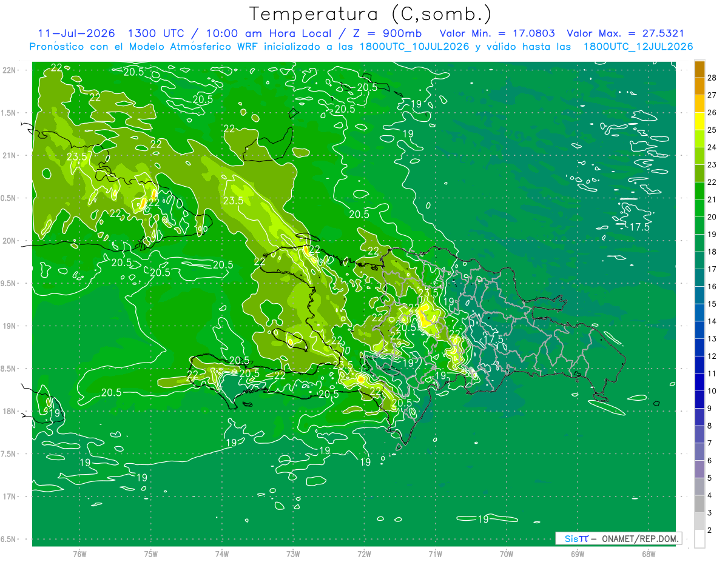Click the '19N' latitude axis label
Viewport: 728px width, 562px height.
[10, 326]
